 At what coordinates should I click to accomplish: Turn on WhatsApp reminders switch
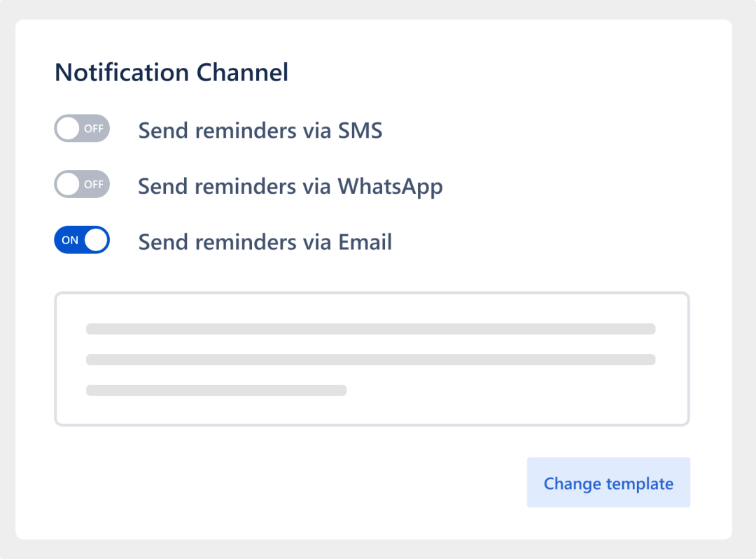pos(82,184)
